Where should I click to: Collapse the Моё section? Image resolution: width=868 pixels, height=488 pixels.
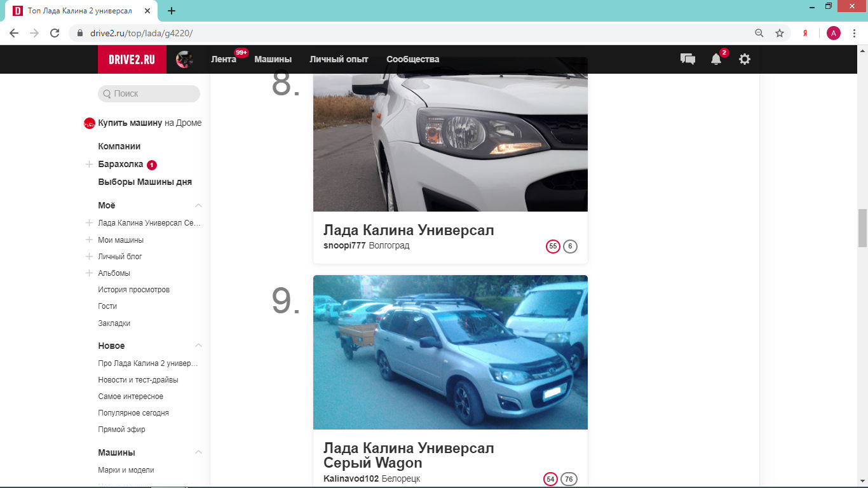(198, 205)
